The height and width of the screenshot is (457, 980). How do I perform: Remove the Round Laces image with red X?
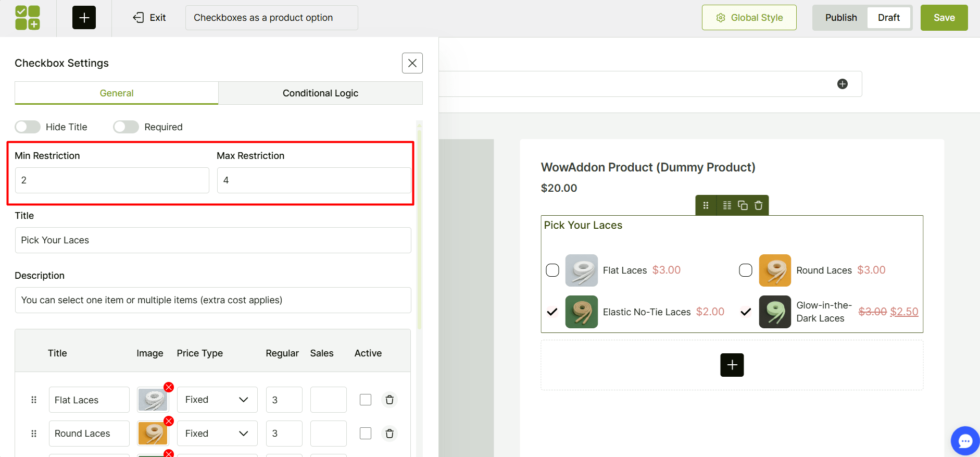tap(169, 421)
